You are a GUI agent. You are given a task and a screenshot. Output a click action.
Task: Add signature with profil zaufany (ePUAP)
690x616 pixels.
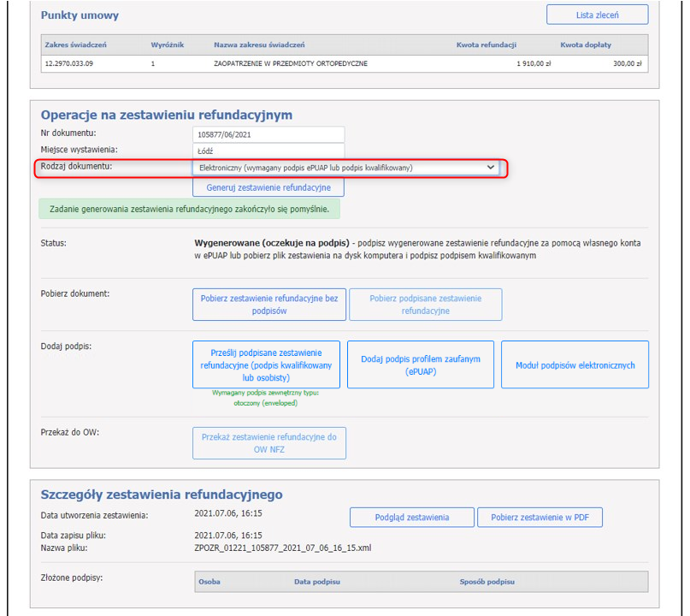pos(421,364)
